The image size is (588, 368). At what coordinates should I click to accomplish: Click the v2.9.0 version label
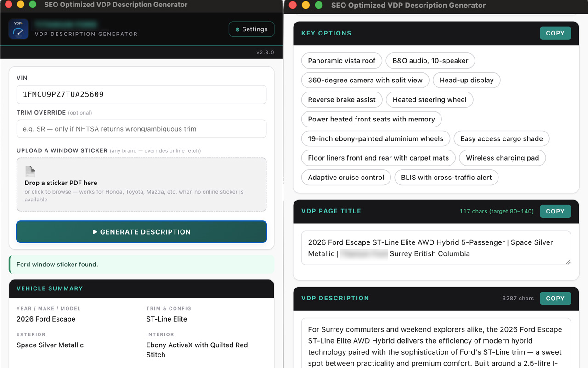265,52
